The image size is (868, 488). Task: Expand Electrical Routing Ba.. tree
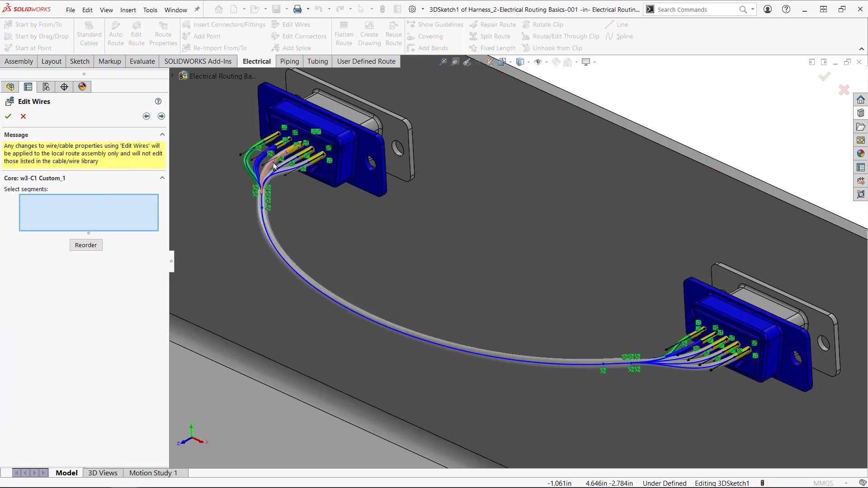173,76
